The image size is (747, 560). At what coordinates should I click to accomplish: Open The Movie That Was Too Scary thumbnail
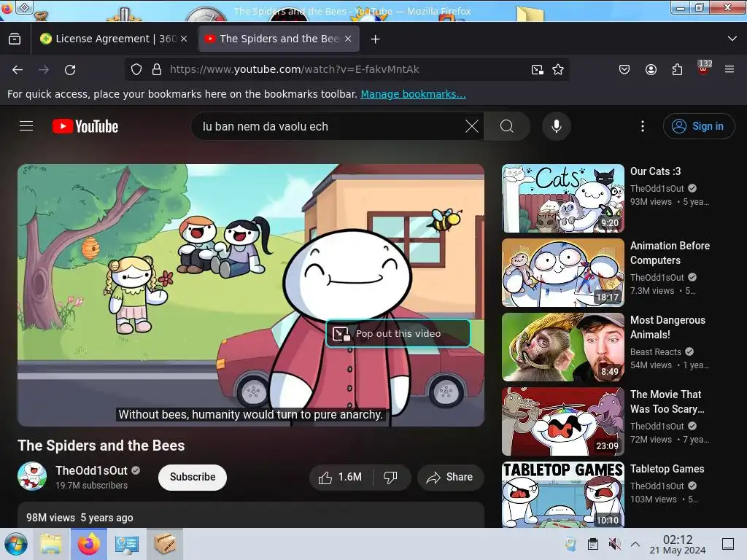coord(563,421)
